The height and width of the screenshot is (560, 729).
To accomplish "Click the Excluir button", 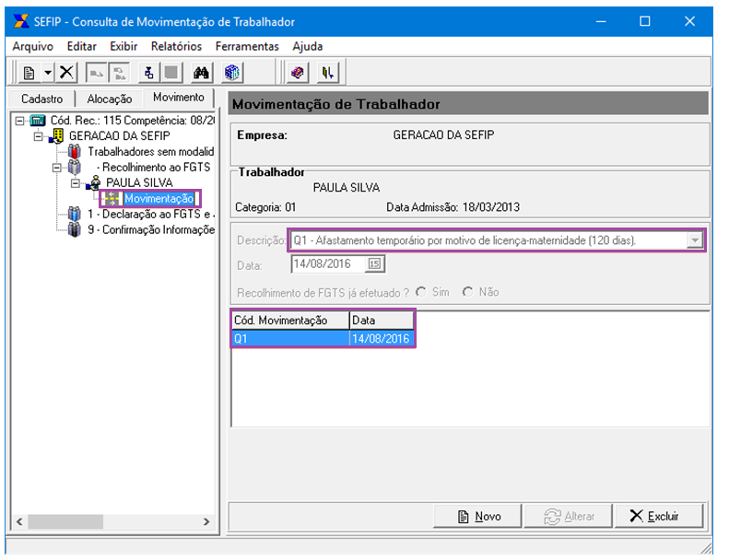I will click(659, 517).
